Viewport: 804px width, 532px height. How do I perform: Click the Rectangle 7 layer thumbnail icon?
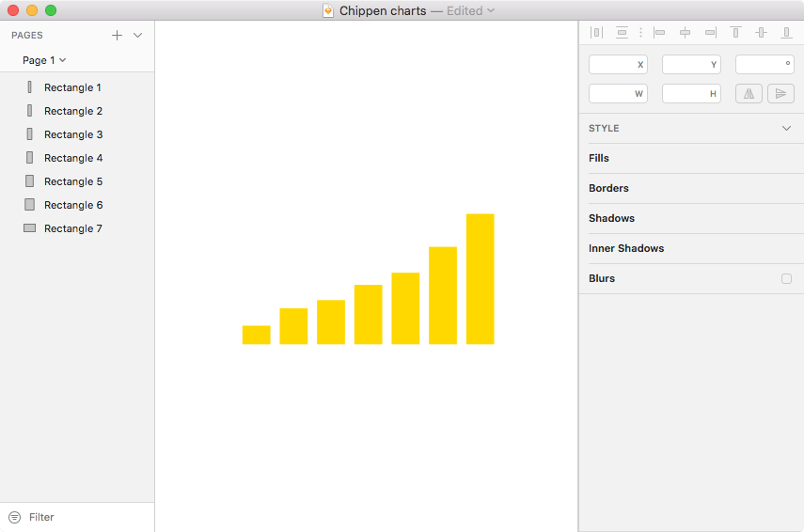pyautogui.click(x=30, y=228)
